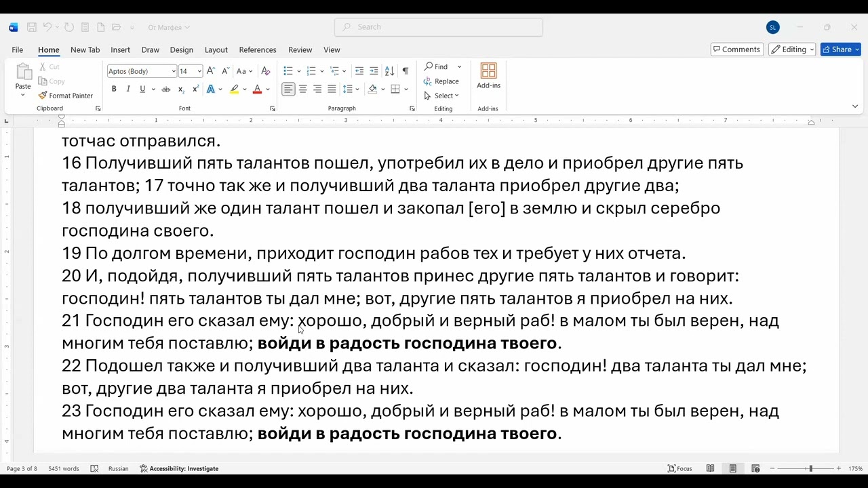Open Change Case dropdown
Image resolution: width=868 pixels, height=488 pixels.
tap(244, 70)
